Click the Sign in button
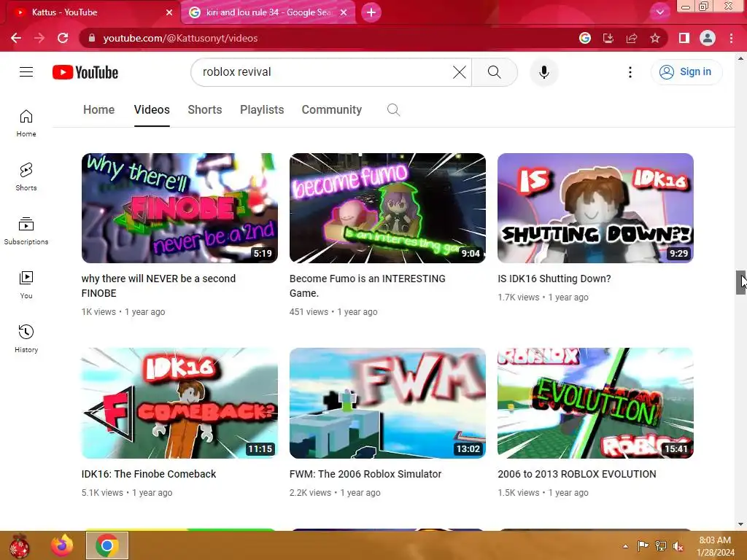 [686, 72]
